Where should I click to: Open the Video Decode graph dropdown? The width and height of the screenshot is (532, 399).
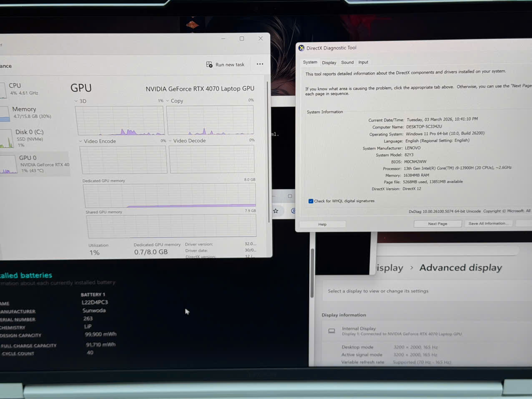pos(170,141)
